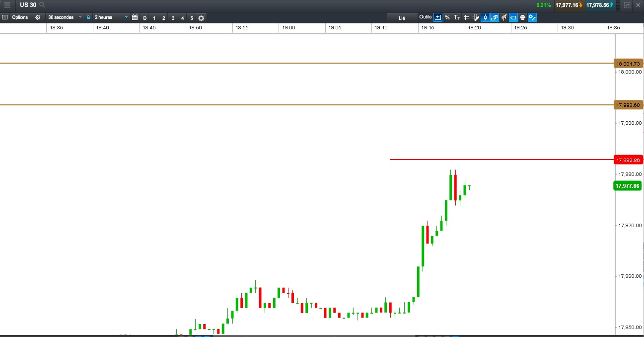Screen dimensions: 644x337
Task: Open the bar chart style icon
Action: coord(504,17)
